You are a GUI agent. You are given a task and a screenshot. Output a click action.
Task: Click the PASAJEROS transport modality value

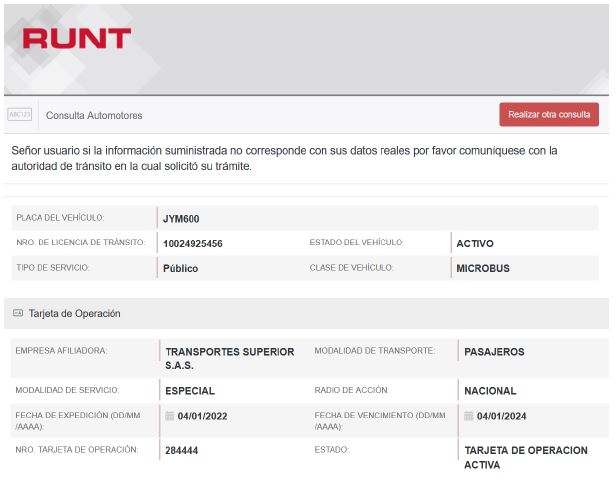494,352
